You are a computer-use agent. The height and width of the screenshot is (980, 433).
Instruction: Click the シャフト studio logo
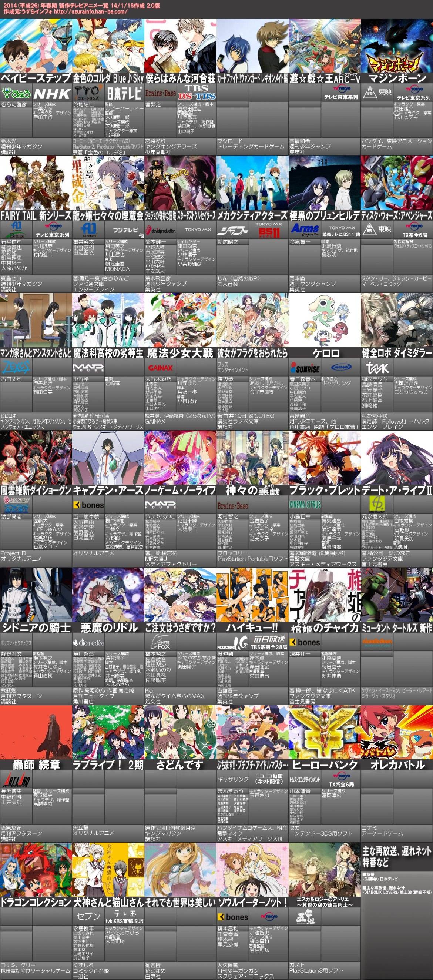tap(232, 231)
